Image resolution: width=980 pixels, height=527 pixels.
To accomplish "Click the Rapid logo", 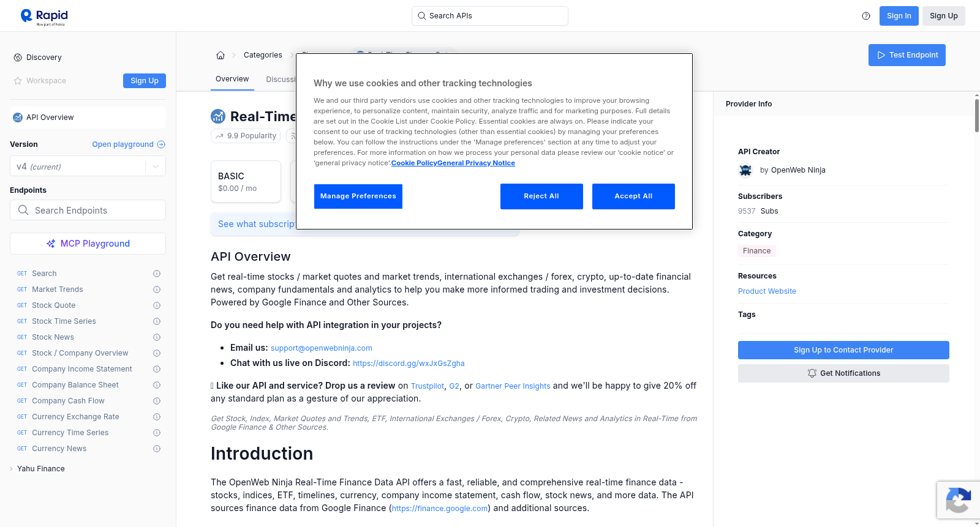I will [44, 17].
